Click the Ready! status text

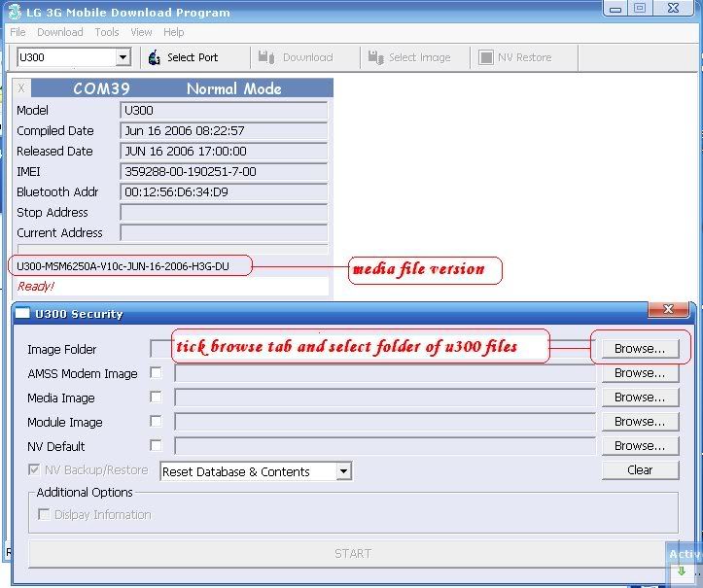(35, 286)
